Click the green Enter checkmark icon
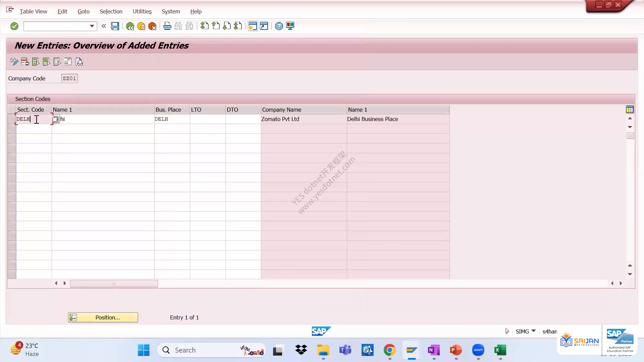 point(14,26)
